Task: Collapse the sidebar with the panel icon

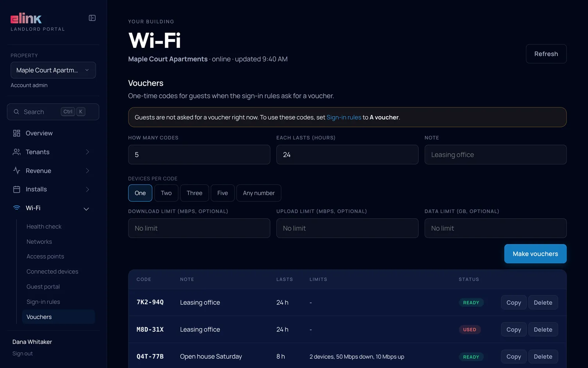Action: coord(92,18)
